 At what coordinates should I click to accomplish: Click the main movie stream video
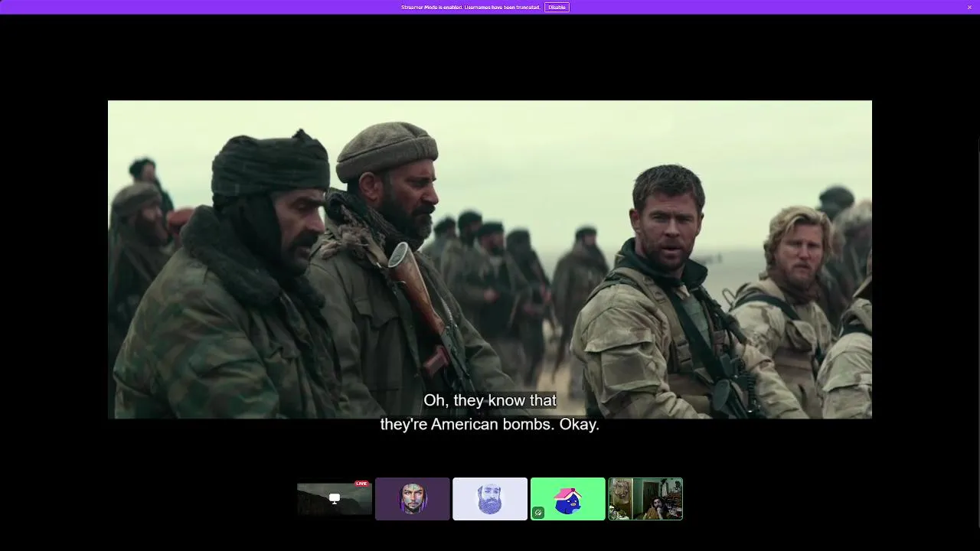[490, 259]
